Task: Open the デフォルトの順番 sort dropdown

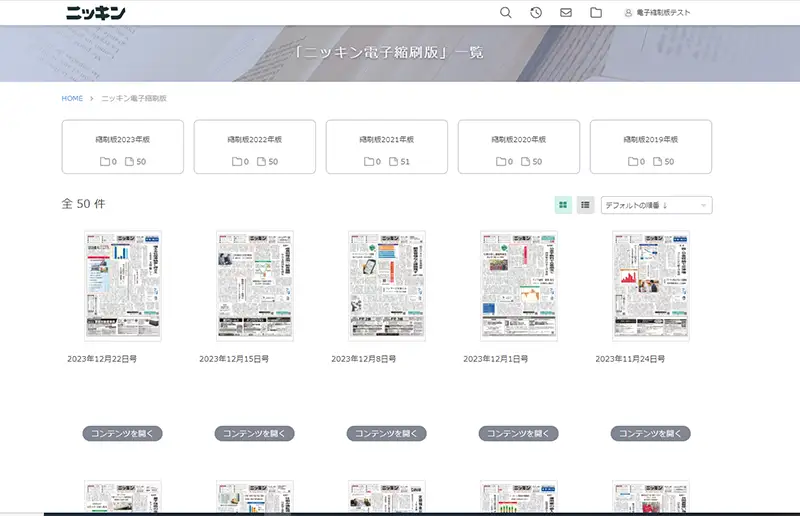Action: (657, 205)
